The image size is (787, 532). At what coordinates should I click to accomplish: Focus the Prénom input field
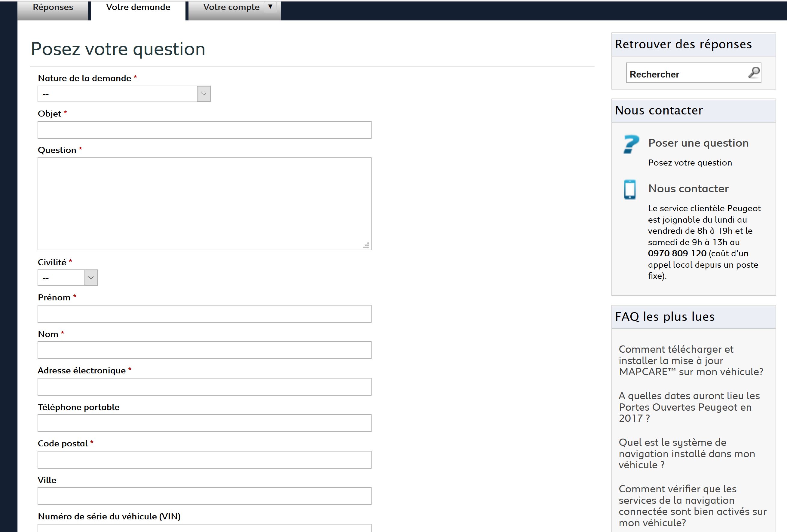tap(204, 314)
